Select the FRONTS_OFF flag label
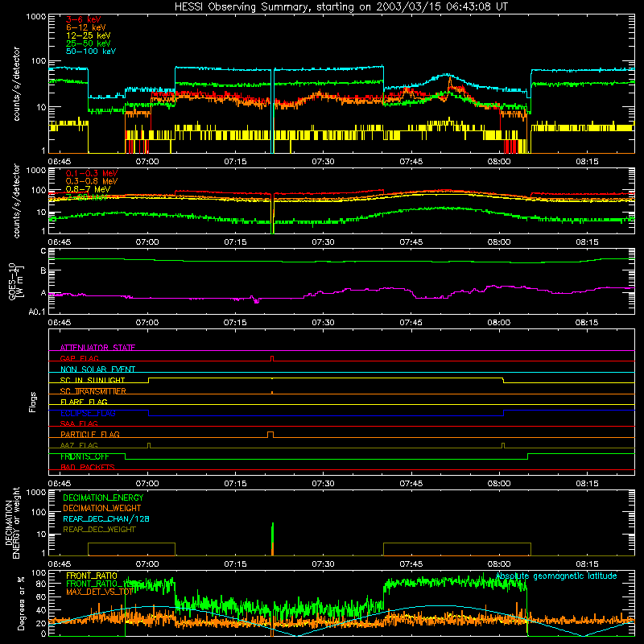The height and width of the screenshot is (644, 644). tap(85, 456)
